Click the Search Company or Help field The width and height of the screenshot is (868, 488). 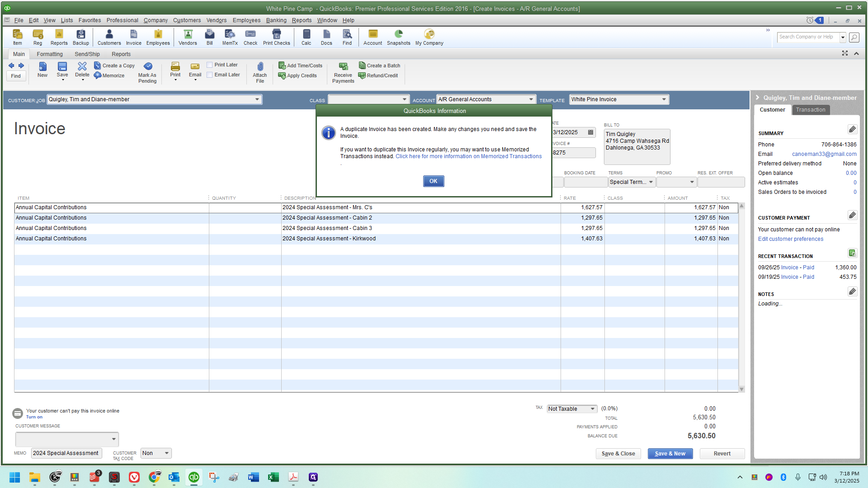tap(808, 37)
